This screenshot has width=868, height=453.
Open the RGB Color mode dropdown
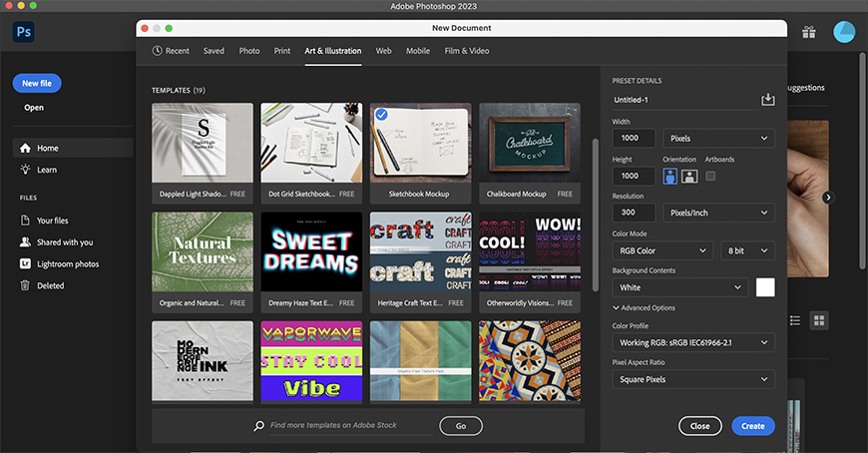pos(662,250)
